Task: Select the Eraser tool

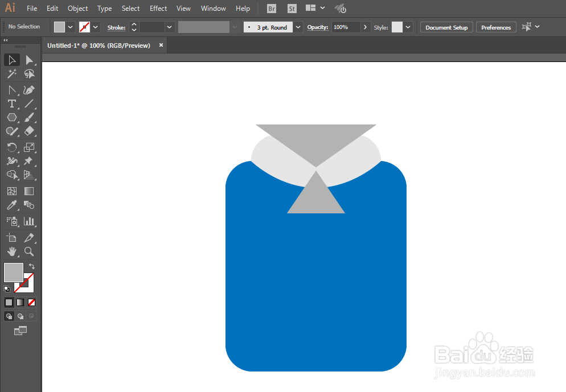Action: tap(29, 131)
